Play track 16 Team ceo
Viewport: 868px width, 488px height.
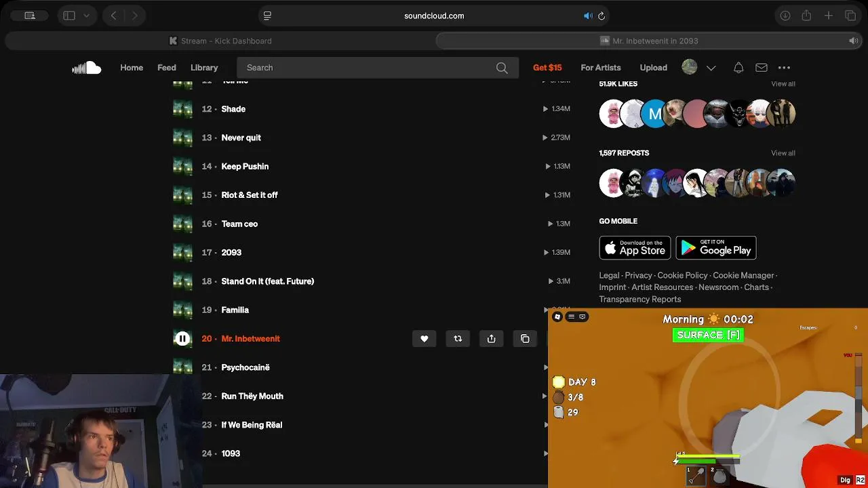[239, 224]
